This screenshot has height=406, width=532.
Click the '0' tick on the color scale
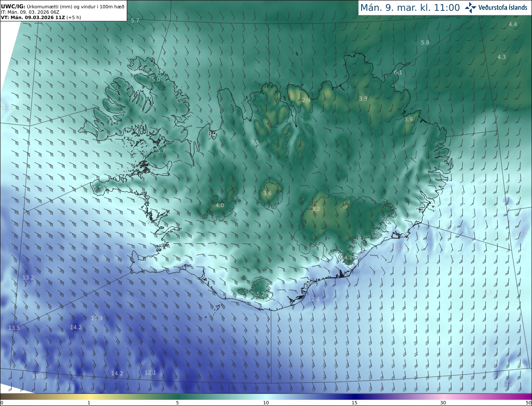(x=2, y=403)
